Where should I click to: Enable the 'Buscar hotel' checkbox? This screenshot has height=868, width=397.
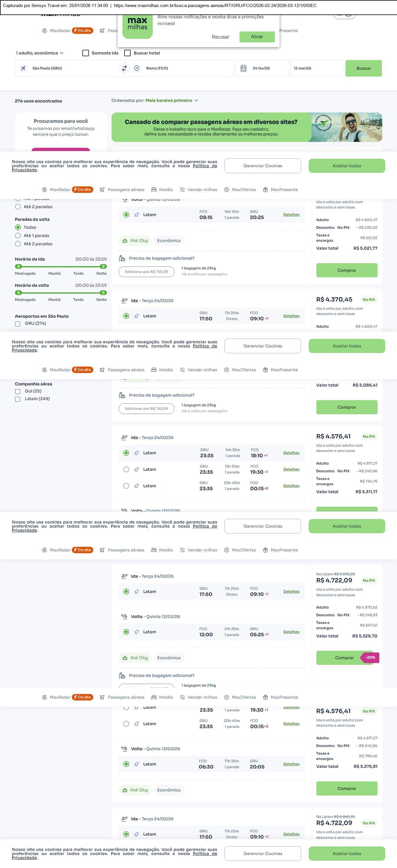tap(128, 53)
